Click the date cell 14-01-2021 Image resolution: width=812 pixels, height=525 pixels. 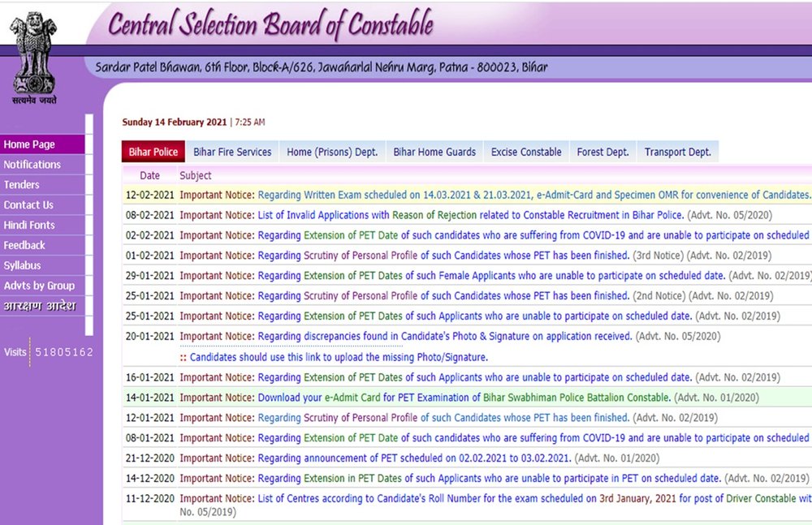(x=149, y=398)
